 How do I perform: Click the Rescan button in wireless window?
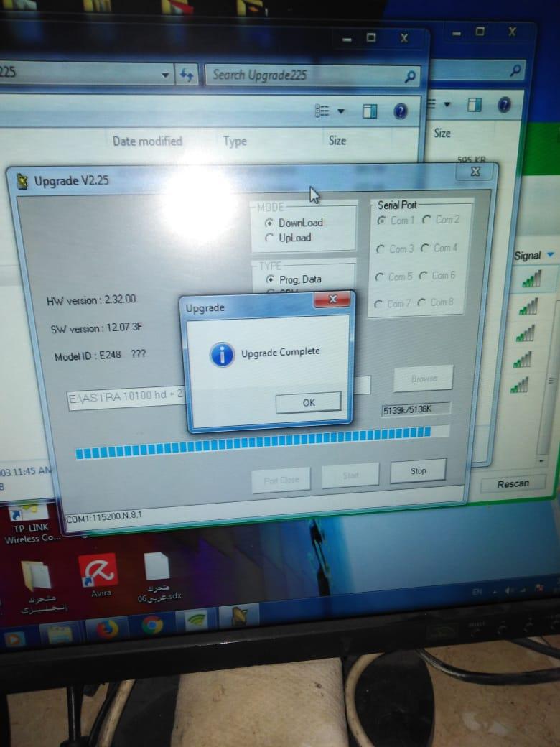point(513,485)
